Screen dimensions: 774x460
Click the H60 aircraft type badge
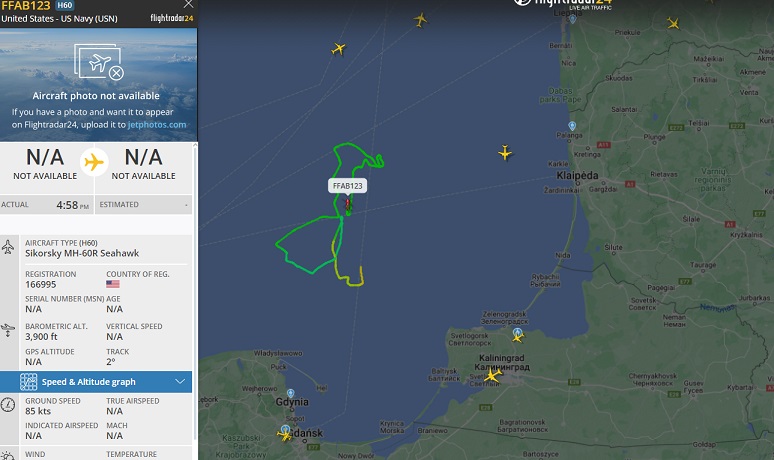(65, 5)
